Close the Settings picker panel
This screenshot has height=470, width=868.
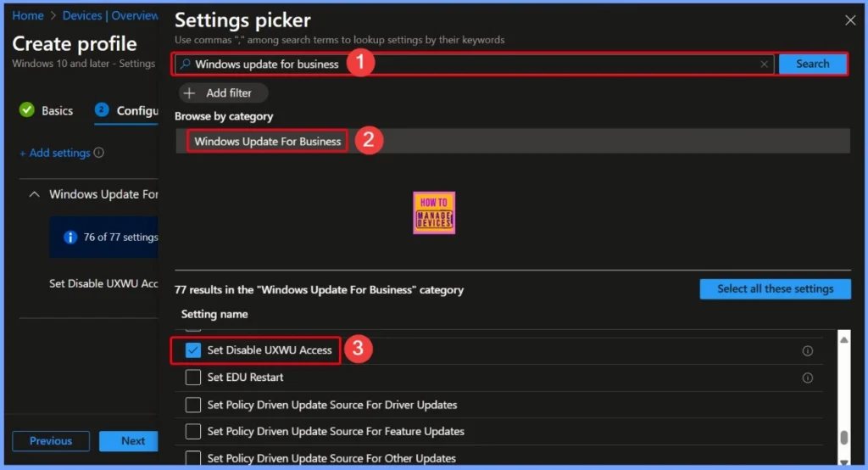pyautogui.click(x=850, y=20)
